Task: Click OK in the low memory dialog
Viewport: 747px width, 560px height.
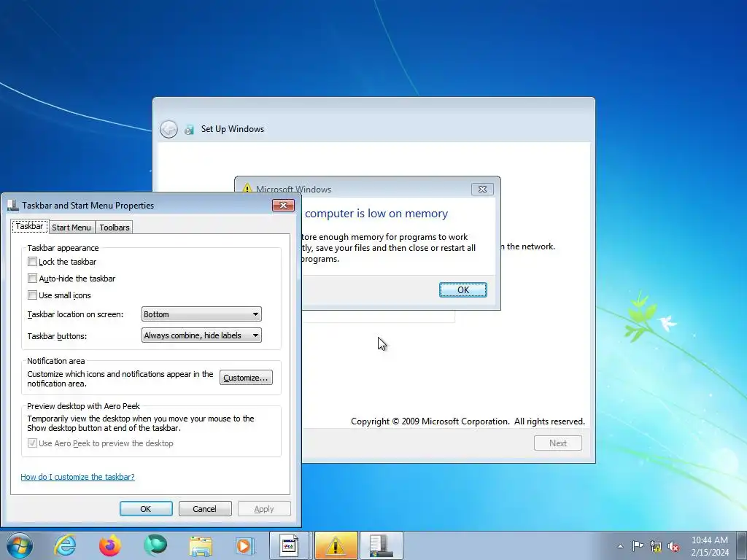Action: pos(463,289)
